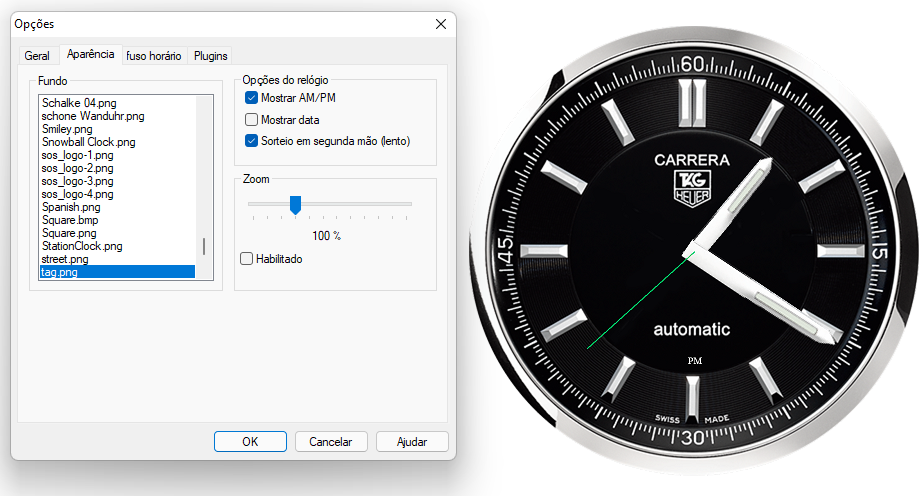The height and width of the screenshot is (496, 924).
Task: Click the Cancelar button
Action: click(x=330, y=441)
